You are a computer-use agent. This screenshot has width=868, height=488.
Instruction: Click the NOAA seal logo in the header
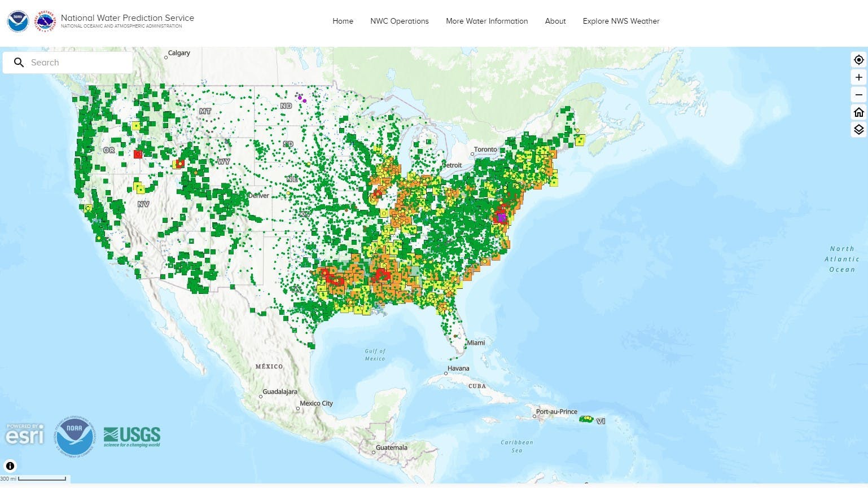coord(17,21)
